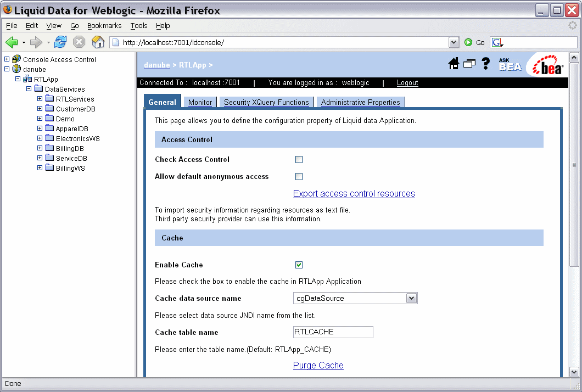The height and width of the screenshot is (392, 582).
Task: Click the danube globe icon
Action: tap(16, 69)
